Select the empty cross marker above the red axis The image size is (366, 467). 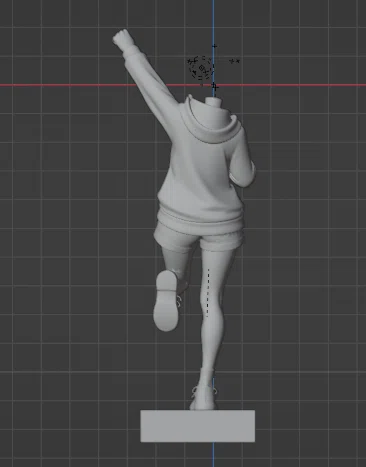pos(214,46)
